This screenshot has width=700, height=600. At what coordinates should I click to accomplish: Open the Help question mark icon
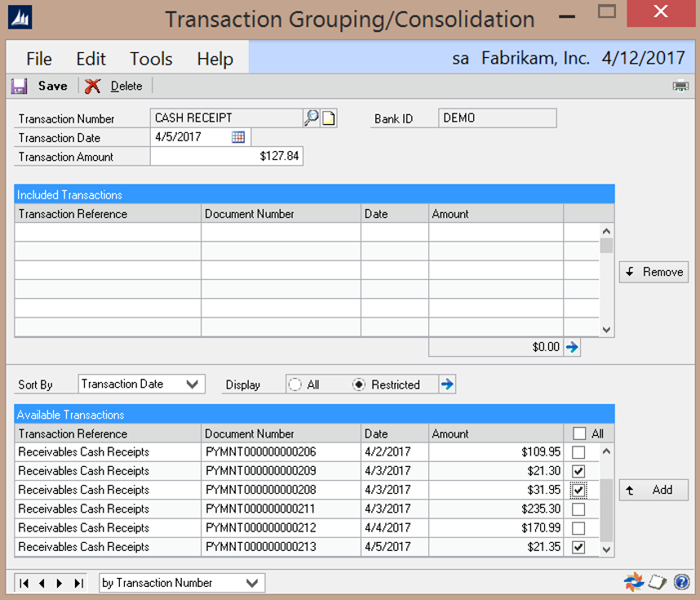(x=682, y=582)
